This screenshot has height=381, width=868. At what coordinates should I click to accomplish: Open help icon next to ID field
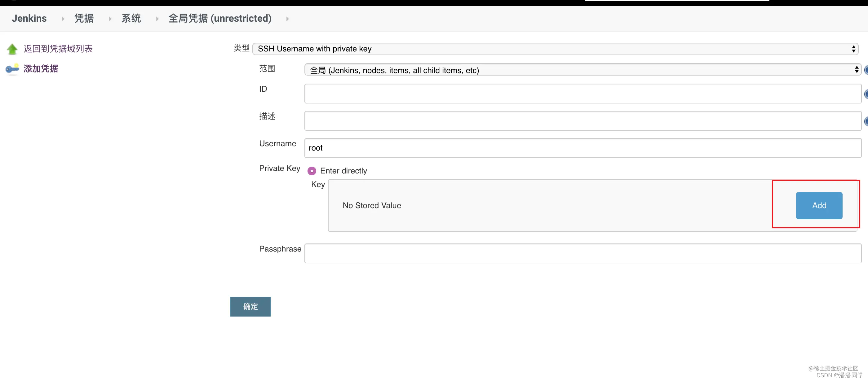(866, 94)
